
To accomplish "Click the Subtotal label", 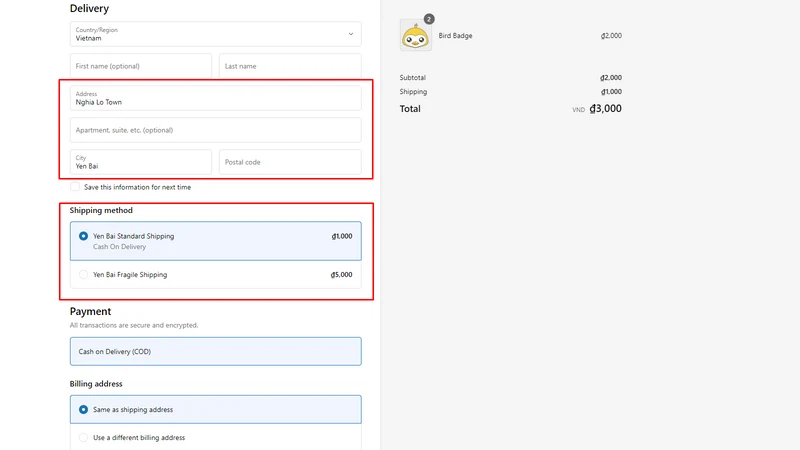I will [x=412, y=78].
